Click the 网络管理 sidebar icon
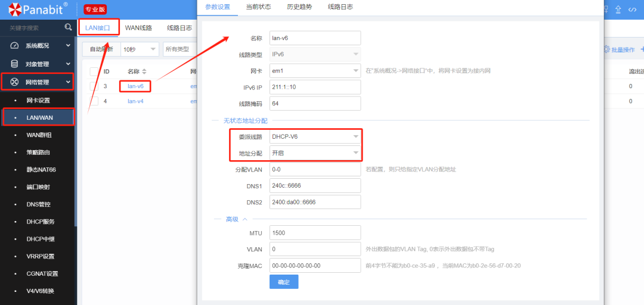The height and width of the screenshot is (305, 644). pos(14,82)
